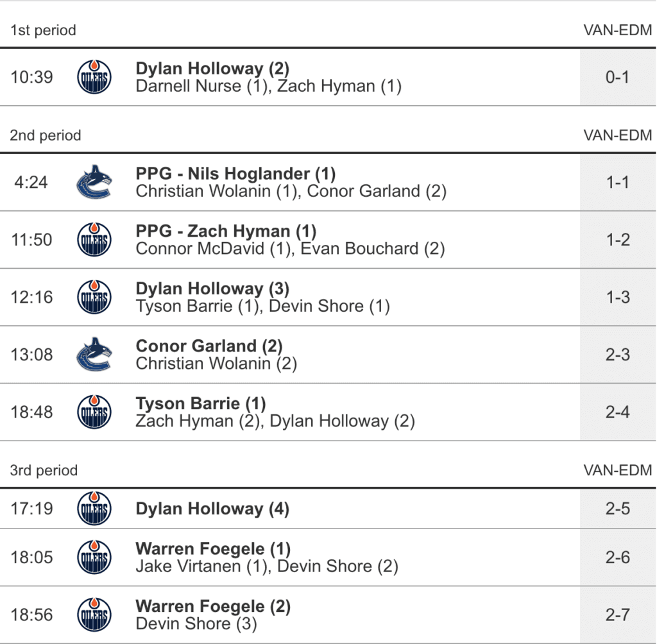Screen dimensions: 657x644
Task: Select the Oilers logo next to 11:50
Action: pos(94,240)
